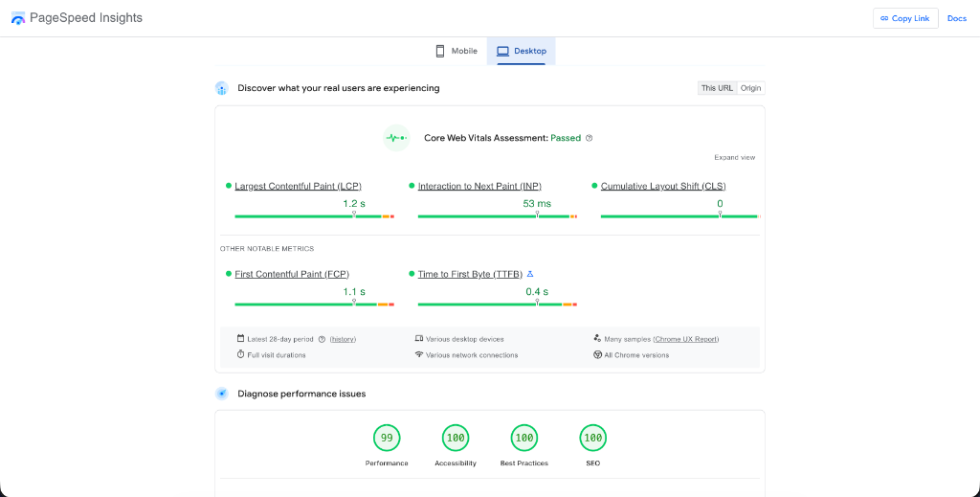Click the green dot beside INP
This screenshot has height=497, width=980.
coord(412,186)
